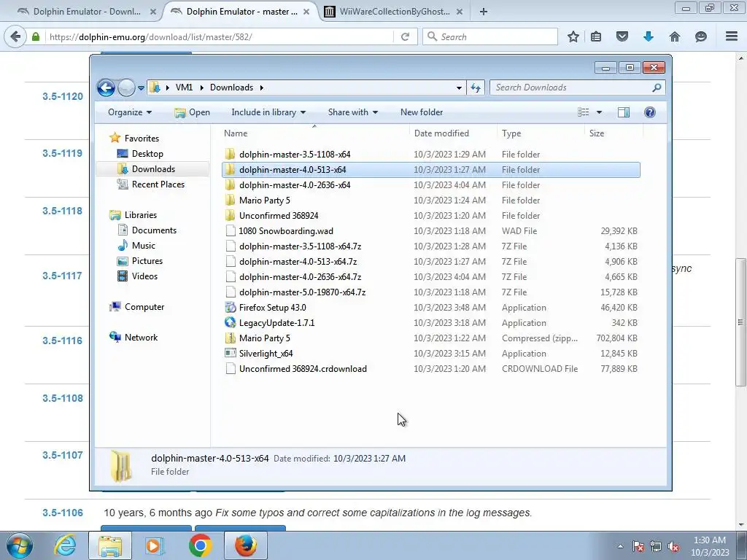
Task: Open a new Firefox tab
Action: [483, 12]
